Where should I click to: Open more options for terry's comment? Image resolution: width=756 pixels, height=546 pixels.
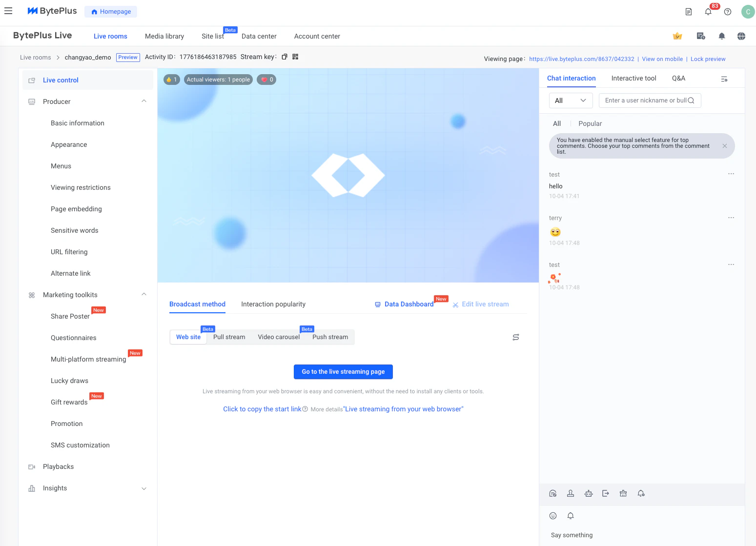pyautogui.click(x=731, y=218)
